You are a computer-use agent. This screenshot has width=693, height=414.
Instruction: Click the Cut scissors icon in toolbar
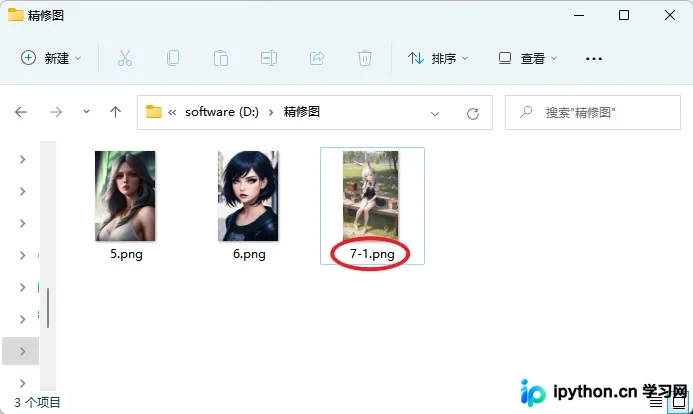click(x=125, y=58)
